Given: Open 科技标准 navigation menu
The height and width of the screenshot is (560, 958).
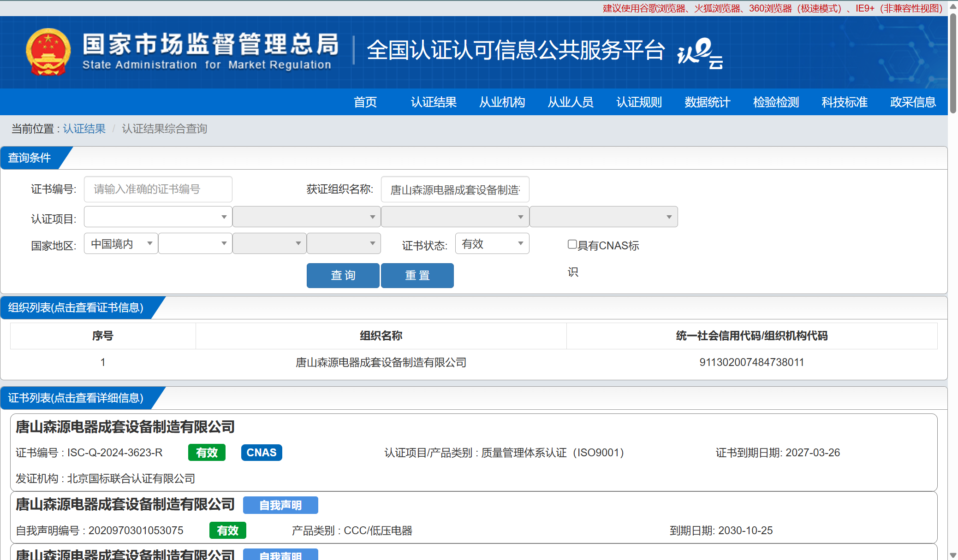Looking at the screenshot, I should point(845,102).
